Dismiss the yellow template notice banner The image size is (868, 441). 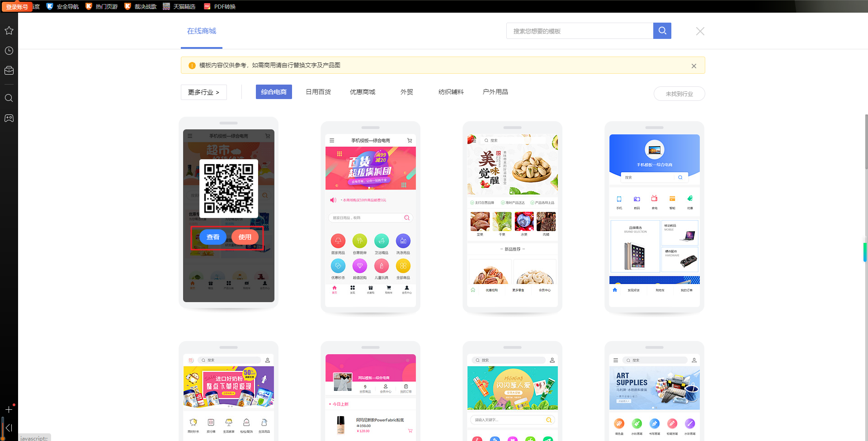click(694, 66)
